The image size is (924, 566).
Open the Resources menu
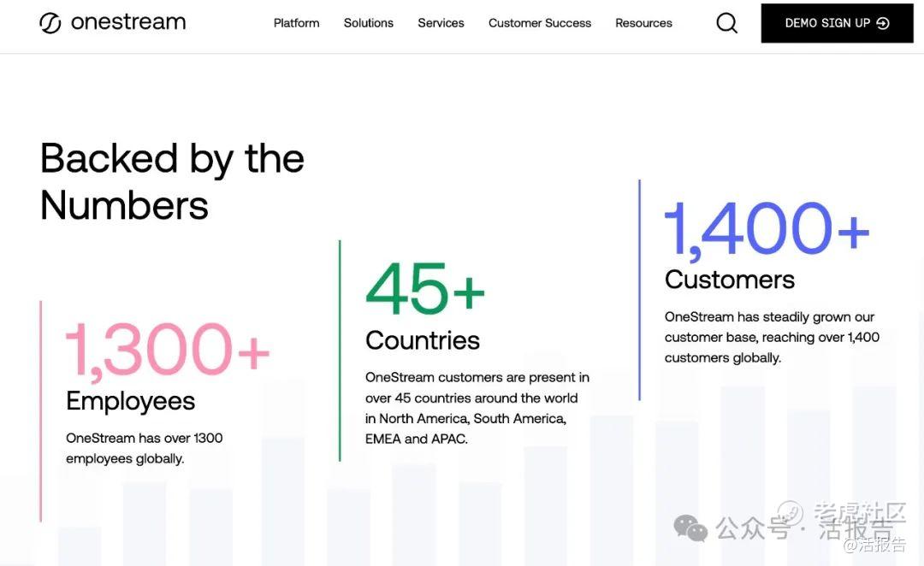643,23
